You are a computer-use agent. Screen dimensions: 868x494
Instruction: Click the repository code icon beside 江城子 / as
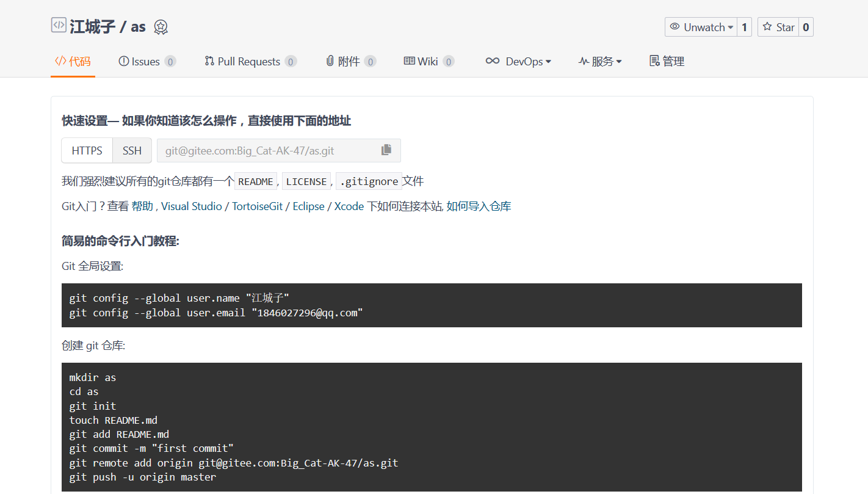[x=59, y=25]
